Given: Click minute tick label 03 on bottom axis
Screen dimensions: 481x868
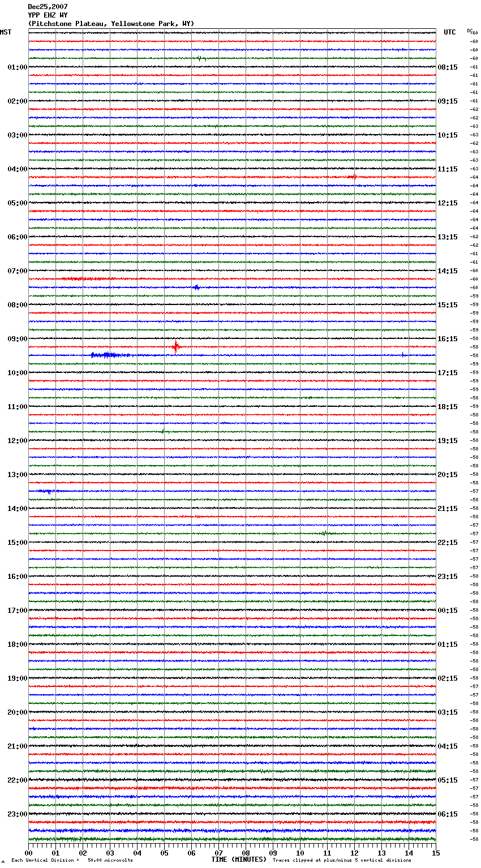Looking at the screenshot, I should 110,853.
